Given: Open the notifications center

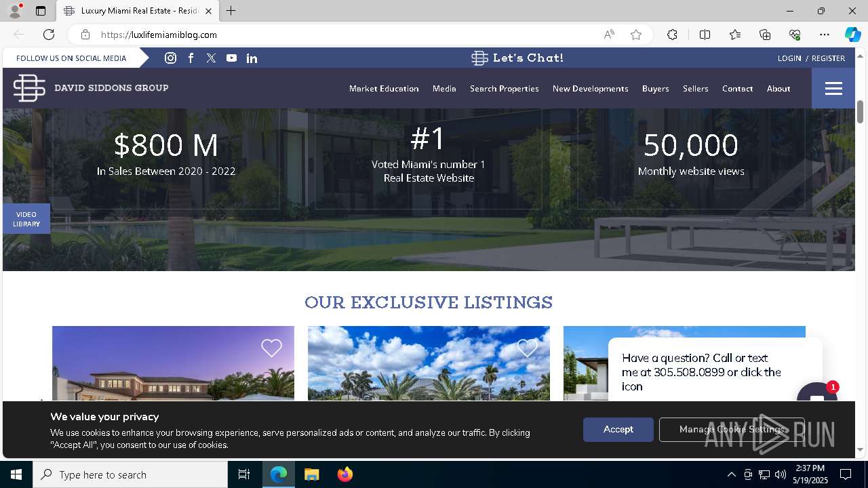Looking at the screenshot, I should (x=846, y=474).
